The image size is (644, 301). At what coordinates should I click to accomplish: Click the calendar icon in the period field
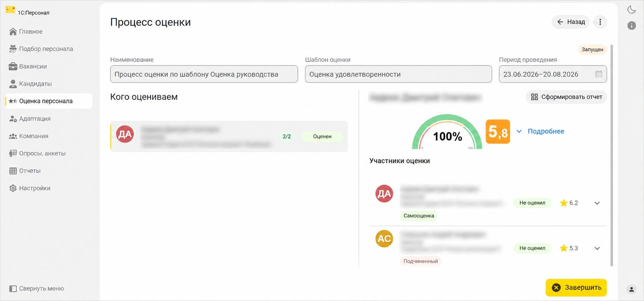[x=599, y=74]
